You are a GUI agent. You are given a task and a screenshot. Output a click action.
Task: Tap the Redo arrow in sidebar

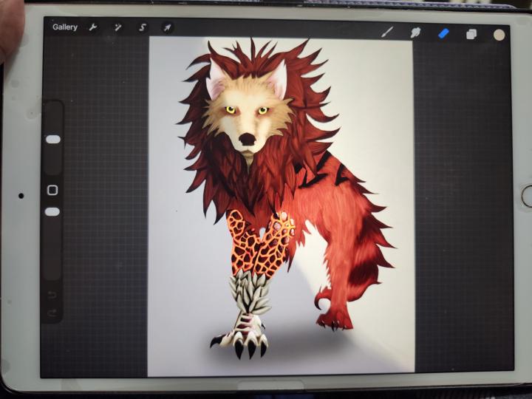click(x=52, y=313)
